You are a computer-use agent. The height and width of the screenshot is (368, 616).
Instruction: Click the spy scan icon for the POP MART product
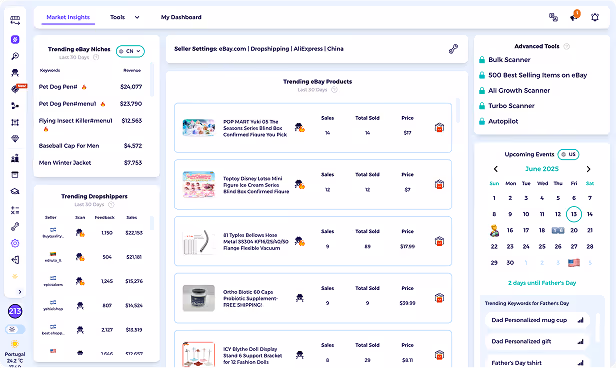[300, 127]
